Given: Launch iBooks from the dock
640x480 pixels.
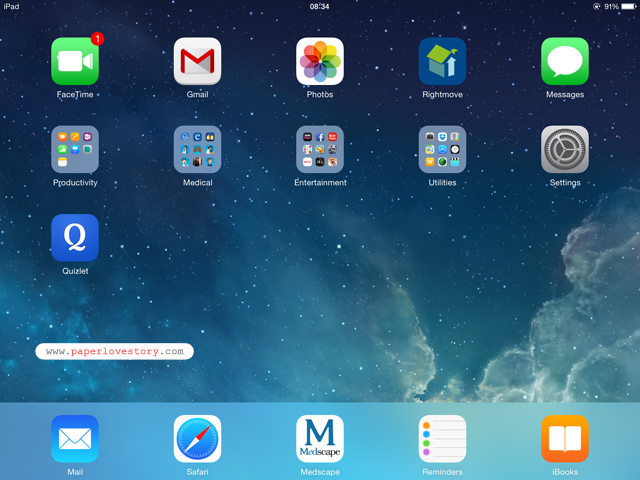Looking at the screenshot, I should tap(565, 439).
